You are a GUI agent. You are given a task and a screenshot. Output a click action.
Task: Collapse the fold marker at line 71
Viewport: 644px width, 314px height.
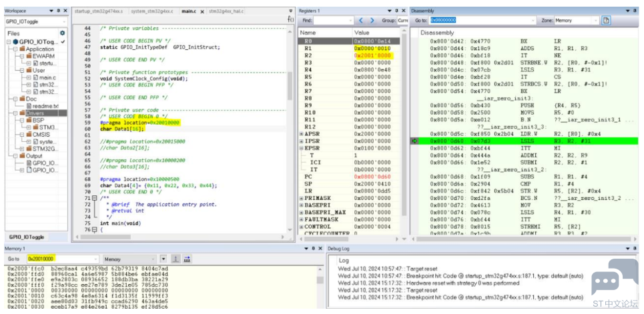94,198
